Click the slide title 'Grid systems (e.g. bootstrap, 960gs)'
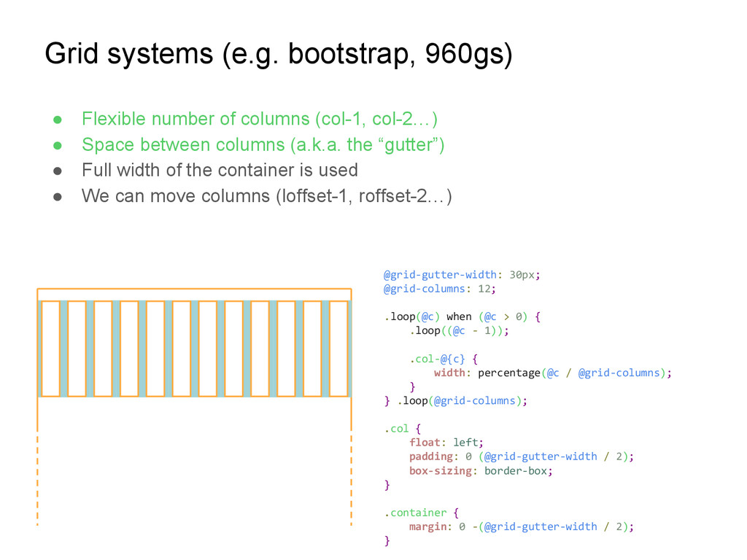 click(279, 54)
